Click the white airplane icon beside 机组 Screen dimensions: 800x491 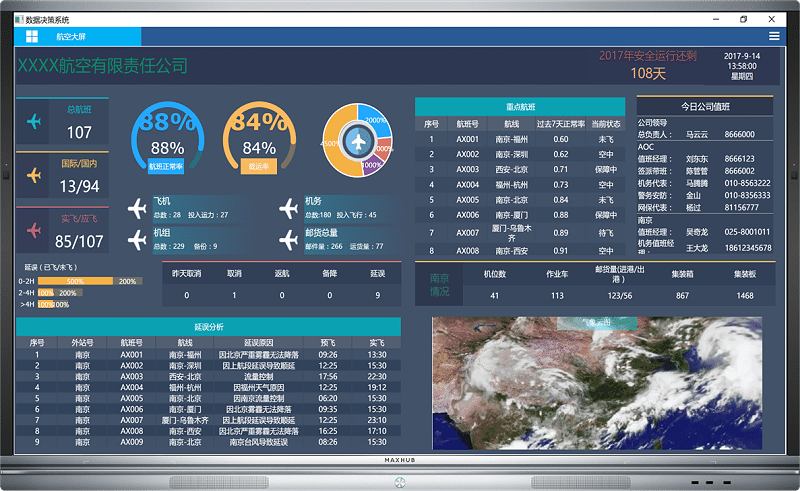[x=138, y=239]
